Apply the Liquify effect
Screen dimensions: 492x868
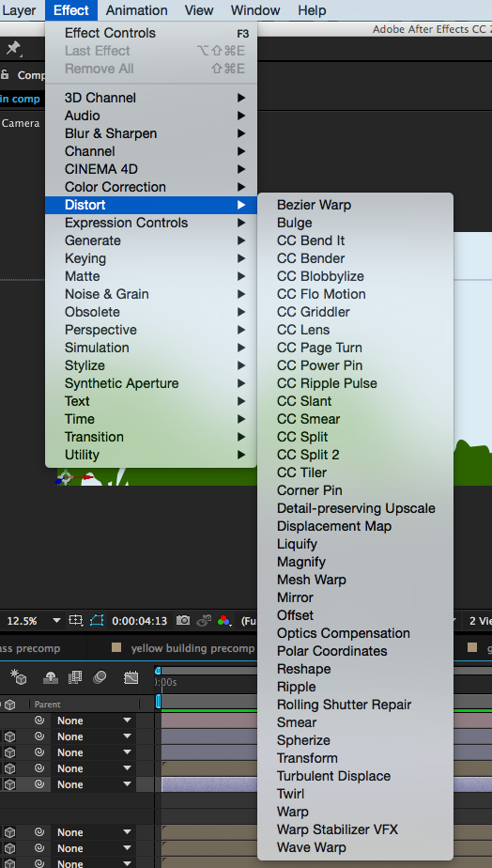point(355,544)
